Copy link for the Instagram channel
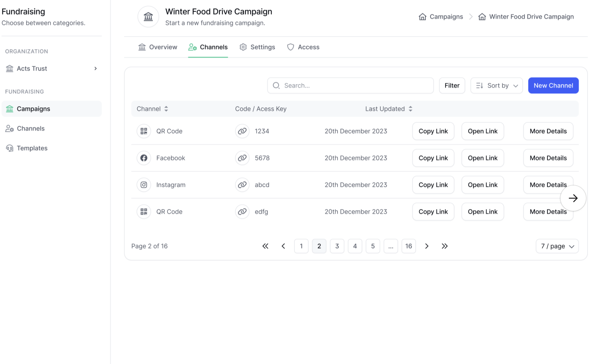Screen dimensions: 598x364 tap(433, 185)
